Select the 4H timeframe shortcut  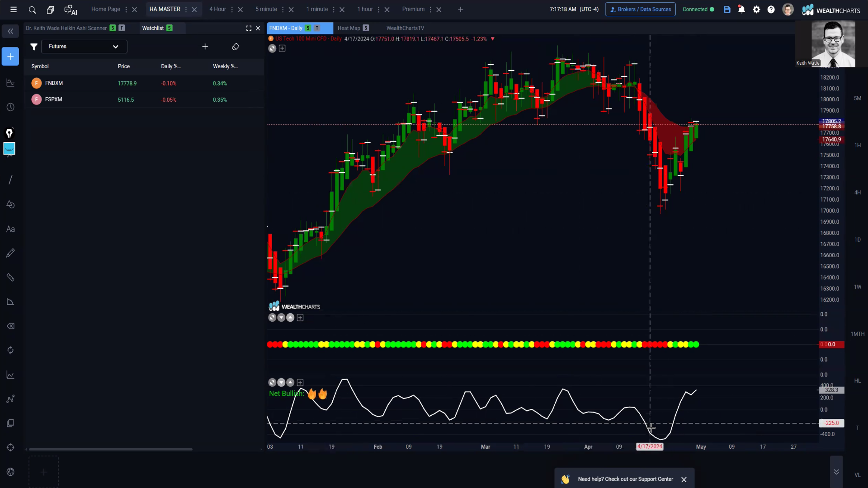pos(858,192)
